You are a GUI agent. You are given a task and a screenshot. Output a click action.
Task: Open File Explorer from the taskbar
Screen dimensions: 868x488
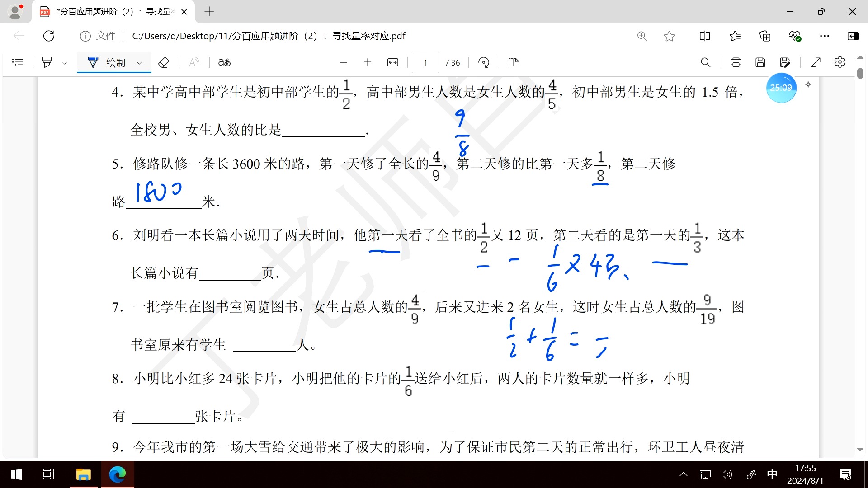pyautogui.click(x=83, y=474)
